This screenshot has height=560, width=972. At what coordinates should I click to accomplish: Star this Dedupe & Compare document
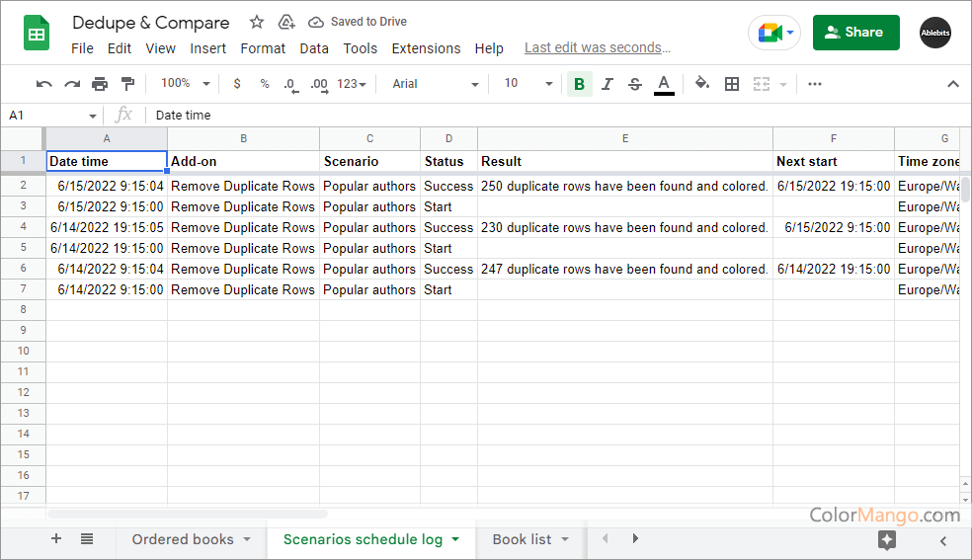[257, 22]
